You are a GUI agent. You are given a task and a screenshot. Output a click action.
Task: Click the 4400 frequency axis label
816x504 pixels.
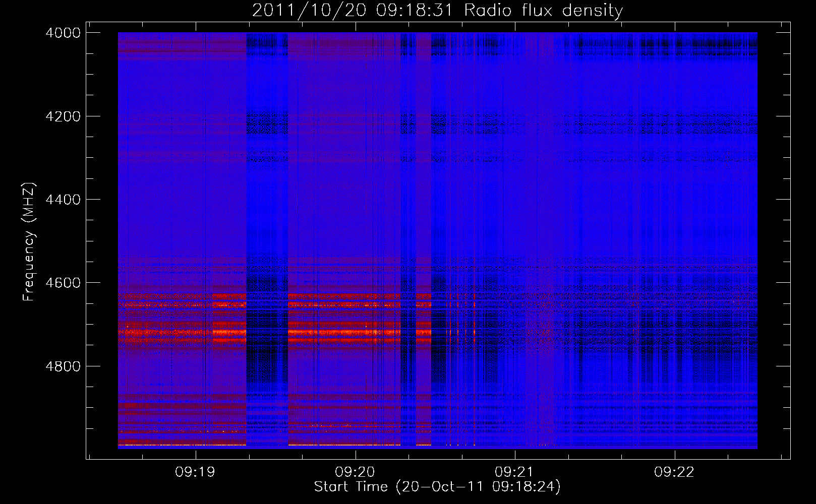tap(63, 200)
